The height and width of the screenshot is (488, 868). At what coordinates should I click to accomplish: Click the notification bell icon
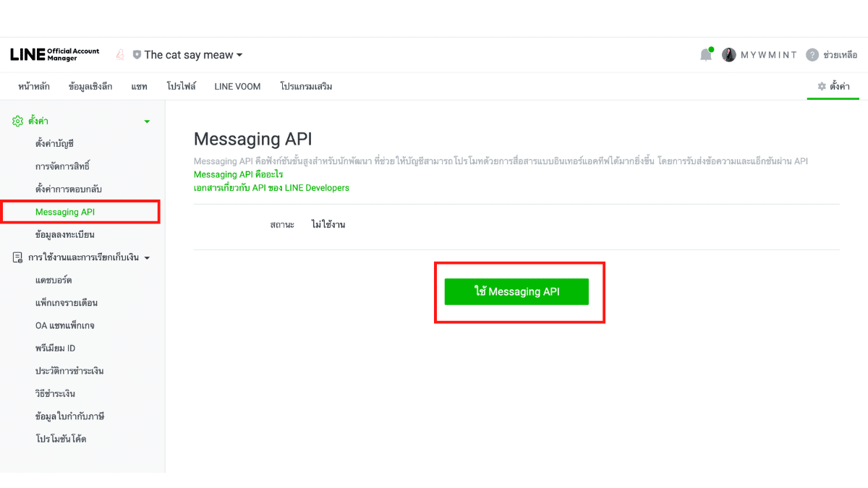706,55
